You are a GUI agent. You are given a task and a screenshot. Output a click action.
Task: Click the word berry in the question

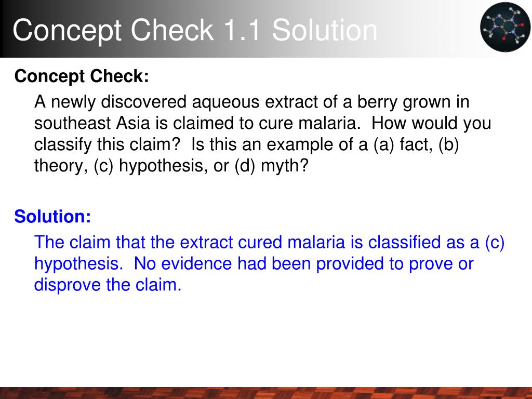[x=377, y=102]
